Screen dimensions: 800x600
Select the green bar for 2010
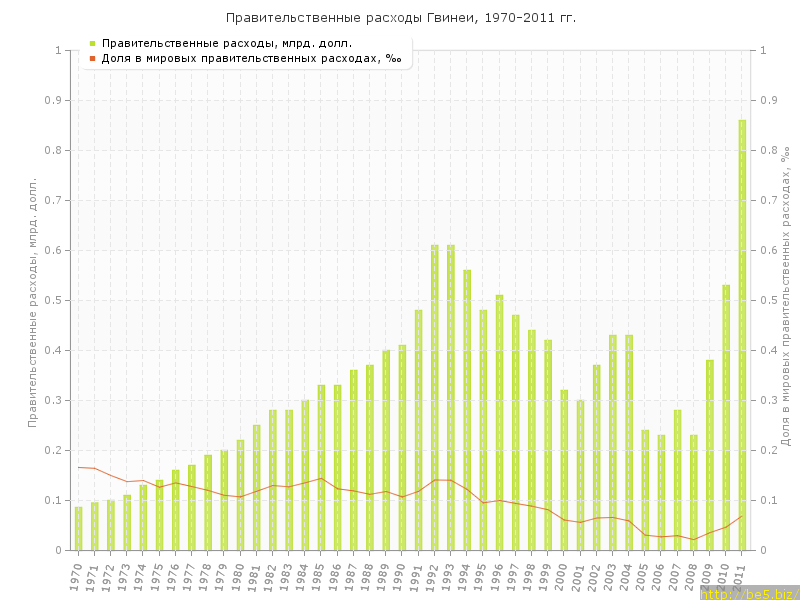pos(726,417)
